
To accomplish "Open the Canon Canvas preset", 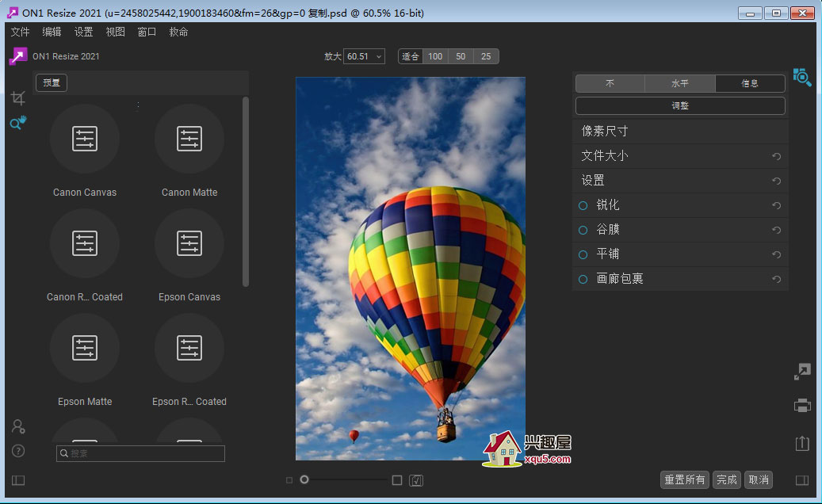I will tap(84, 139).
